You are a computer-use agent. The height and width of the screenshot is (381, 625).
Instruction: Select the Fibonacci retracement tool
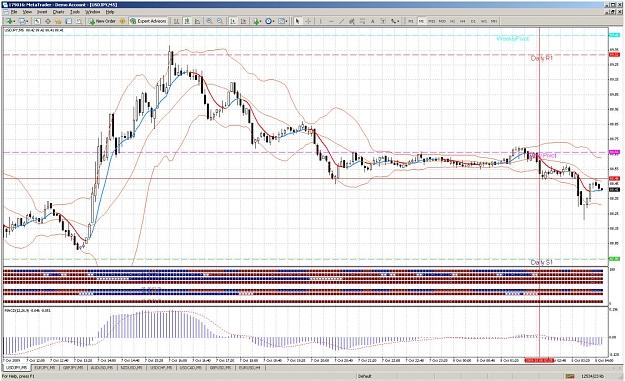click(x=362, y=21)
